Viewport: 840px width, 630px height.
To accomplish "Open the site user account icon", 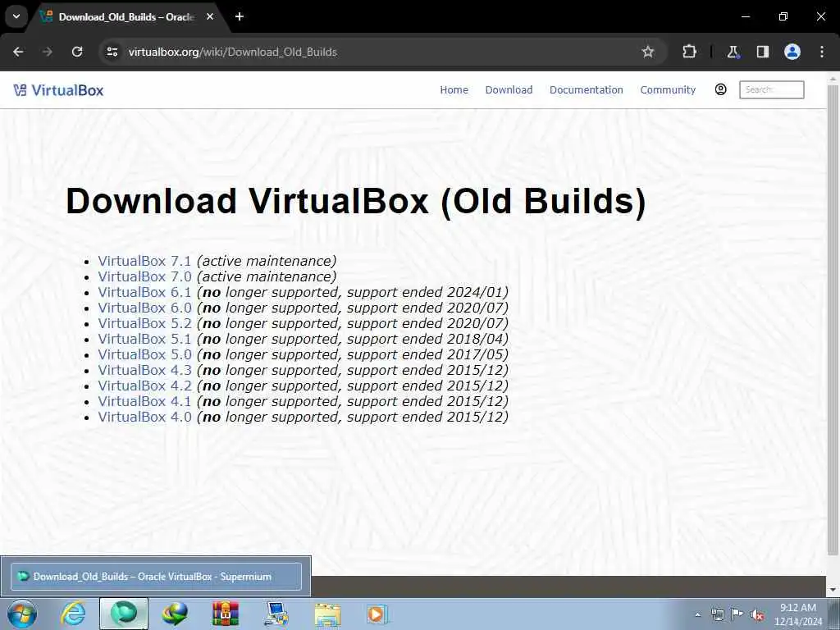I will (x=720, y=89).
